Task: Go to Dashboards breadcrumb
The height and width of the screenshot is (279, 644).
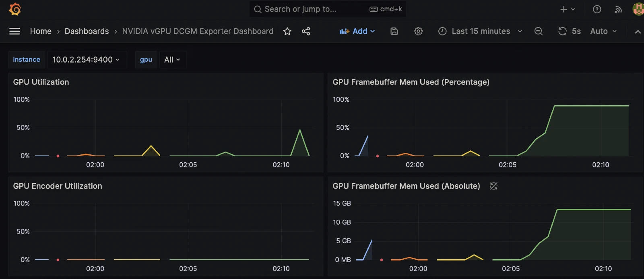Action: [x=87, y=31]
